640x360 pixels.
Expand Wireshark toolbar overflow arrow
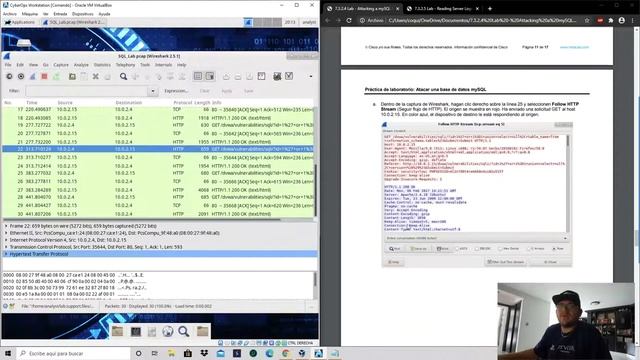point(311,76)
